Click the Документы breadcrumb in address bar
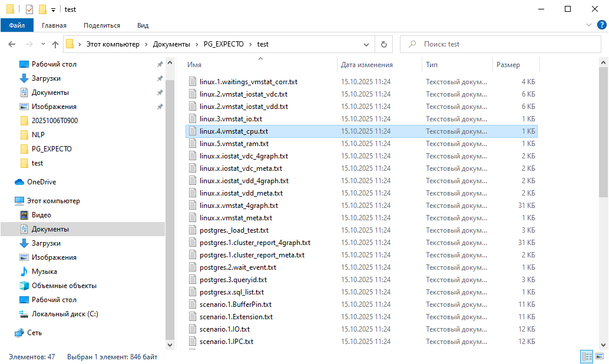 171,44
